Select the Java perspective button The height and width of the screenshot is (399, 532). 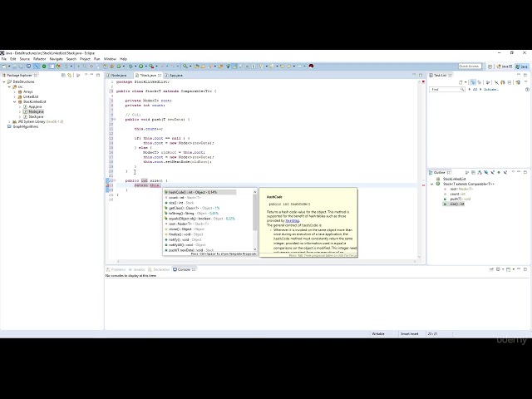pos(522,66)
